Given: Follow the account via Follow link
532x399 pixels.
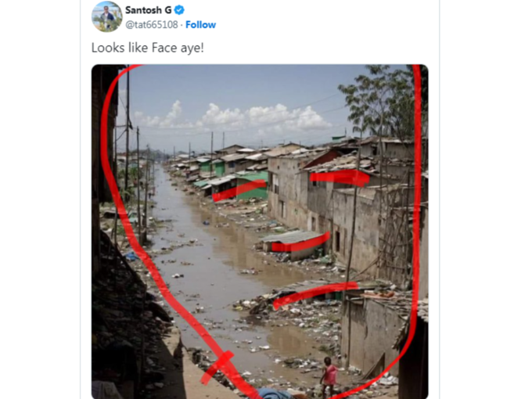Looking at the screenshot, I should tap(200, 25).
